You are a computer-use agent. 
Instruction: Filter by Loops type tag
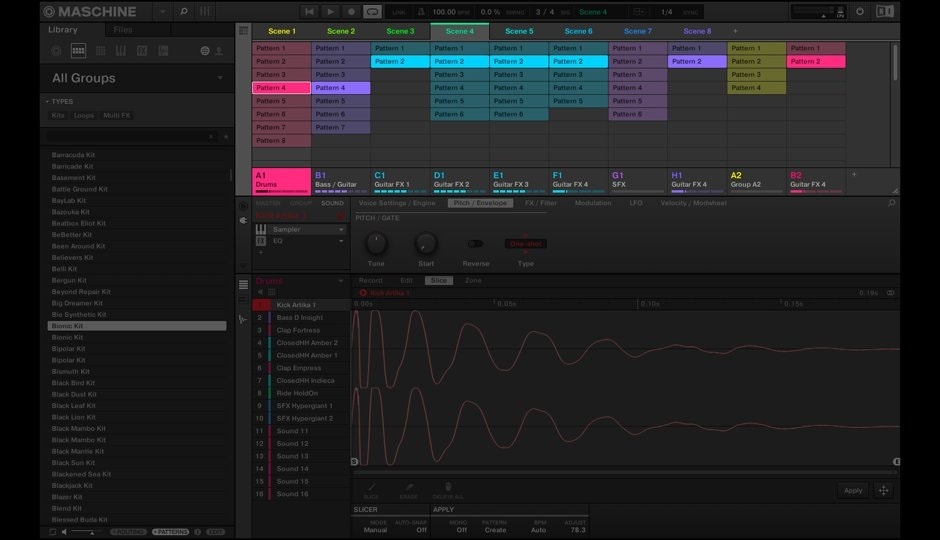click(83, 116)
